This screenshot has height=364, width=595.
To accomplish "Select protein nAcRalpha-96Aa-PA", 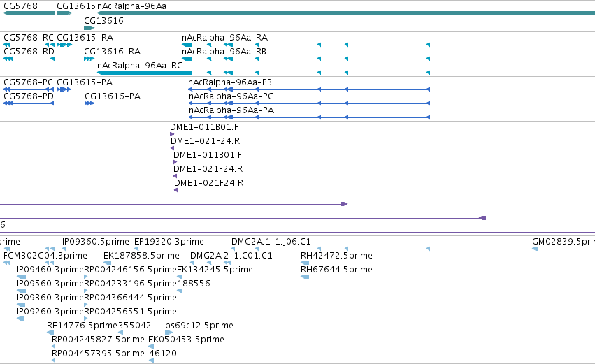I will [x=231, y=110].
